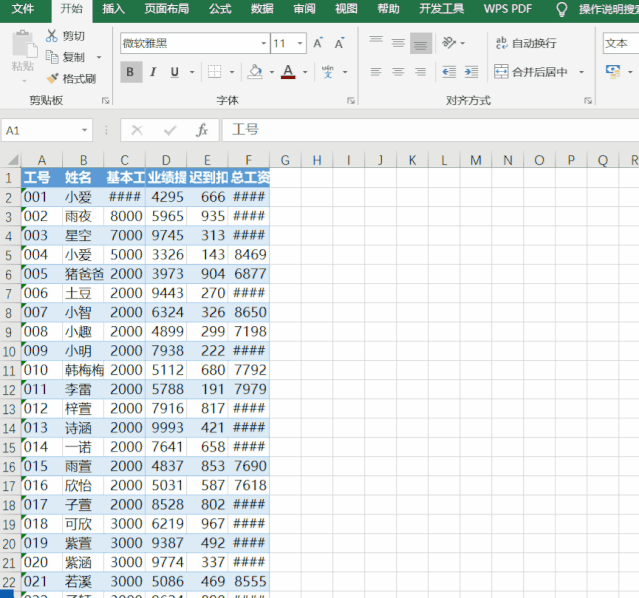Decrease font size with smaller A icon
Screen dimensions: 639x598
[x=339, y=43]
